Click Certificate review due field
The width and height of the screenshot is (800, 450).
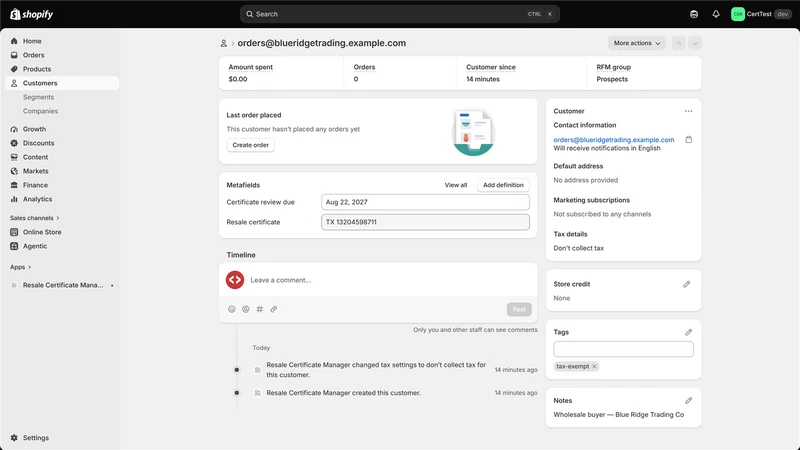(425, 202)
